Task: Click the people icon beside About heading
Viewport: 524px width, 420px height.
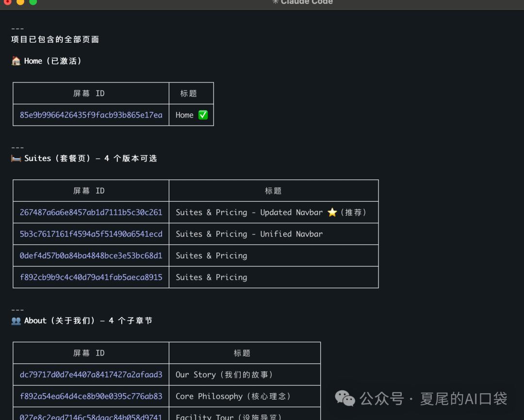Action: pyautogui.click(x=16, y=320)
